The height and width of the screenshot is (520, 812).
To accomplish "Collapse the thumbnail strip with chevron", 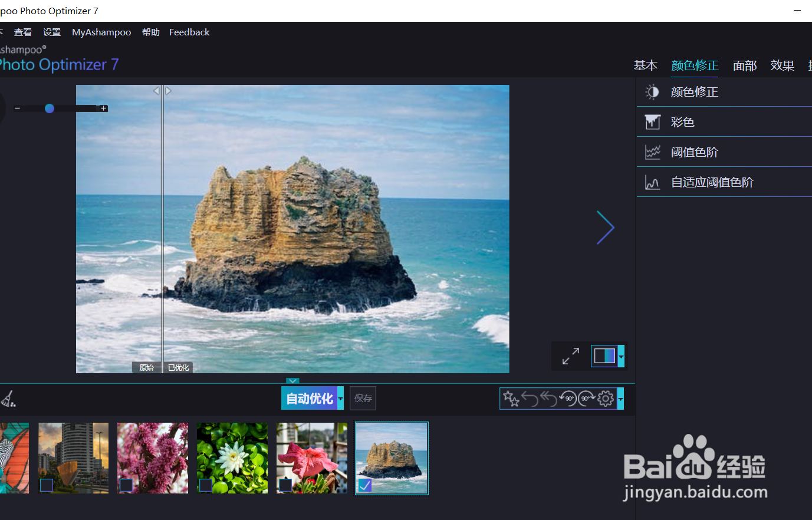I will click(x=292, y=381).
